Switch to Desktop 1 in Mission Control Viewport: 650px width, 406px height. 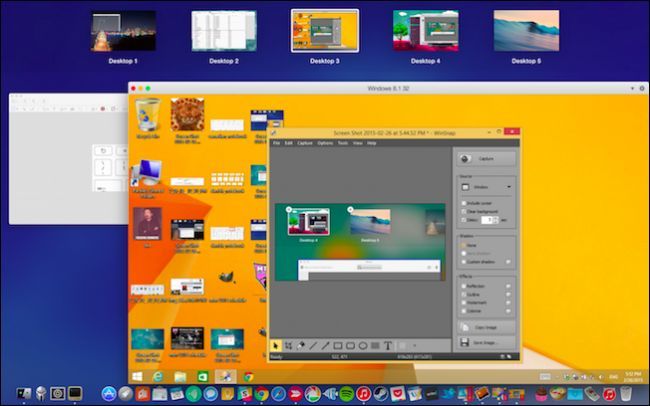[123, 31]
